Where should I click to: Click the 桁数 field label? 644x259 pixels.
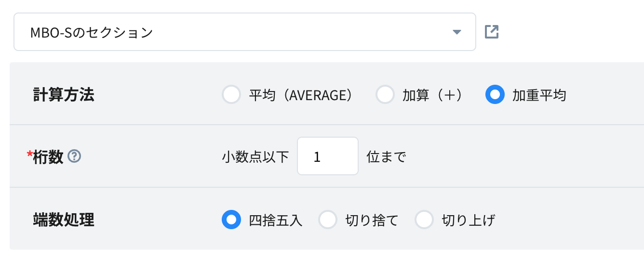pos(48,157)
